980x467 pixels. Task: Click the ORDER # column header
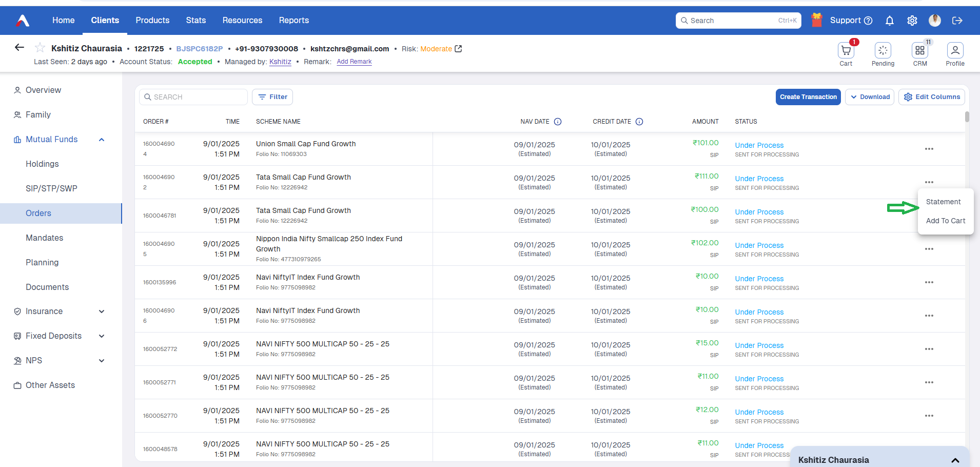click(156, 122)
